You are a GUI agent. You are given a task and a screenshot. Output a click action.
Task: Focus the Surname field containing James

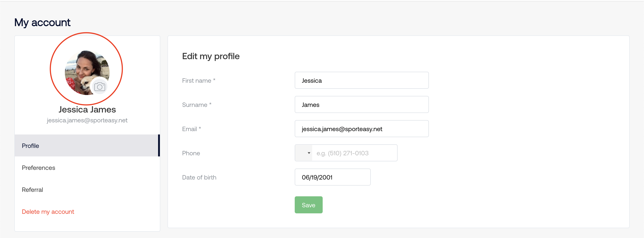362,104
